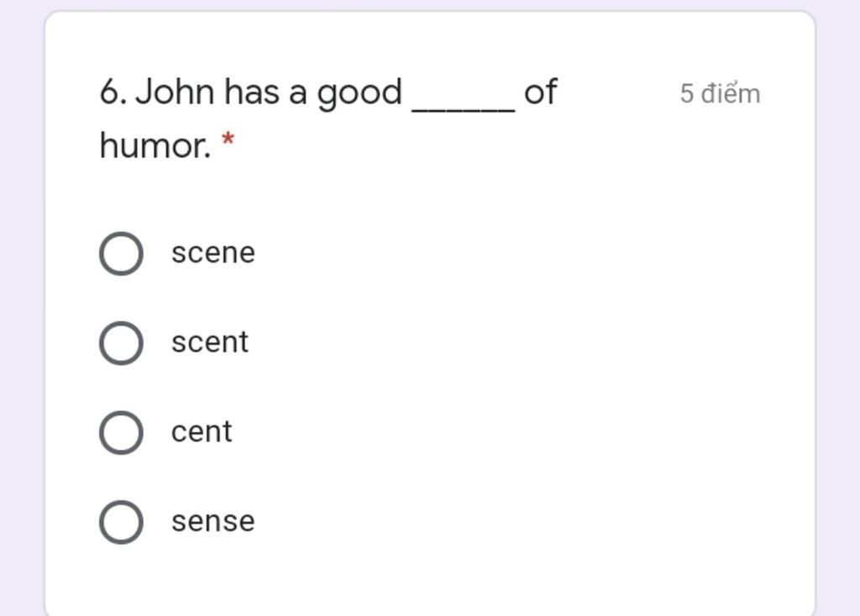Pick the 'sense' radio button circle
The height and width of the screenshot is (616, 860).
(121, 522)
